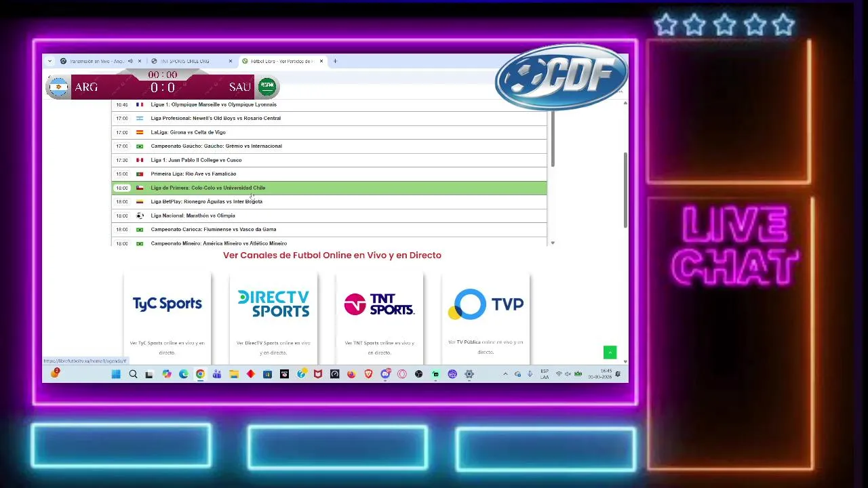Open File Explorer folder icon

pos(234,374)
